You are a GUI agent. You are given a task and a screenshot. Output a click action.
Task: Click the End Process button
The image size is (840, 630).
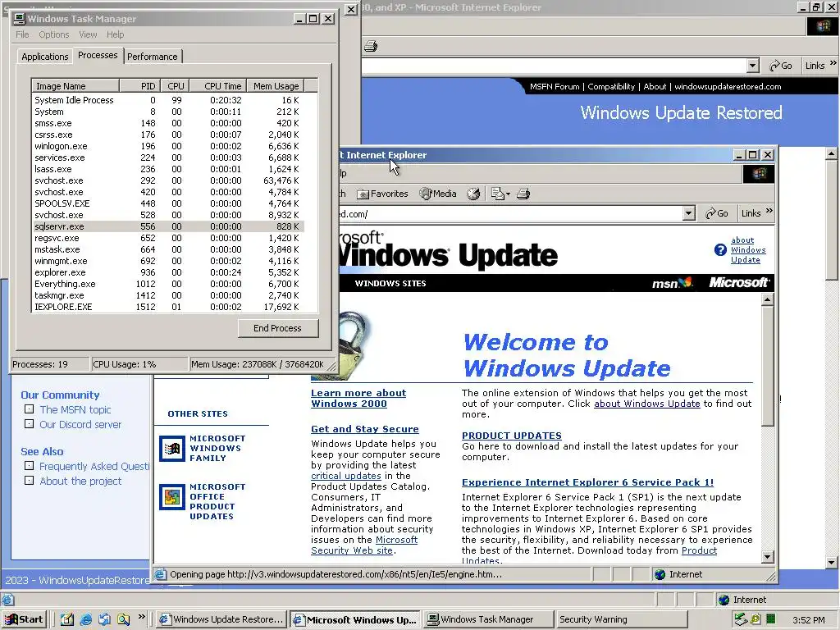coord(278,328)
